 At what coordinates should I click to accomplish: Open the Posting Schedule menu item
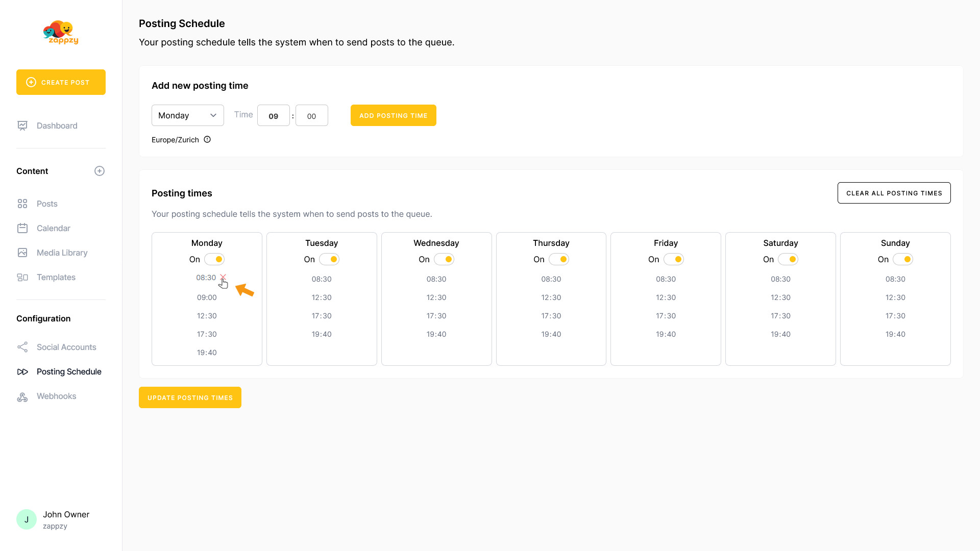coord(69,371)
